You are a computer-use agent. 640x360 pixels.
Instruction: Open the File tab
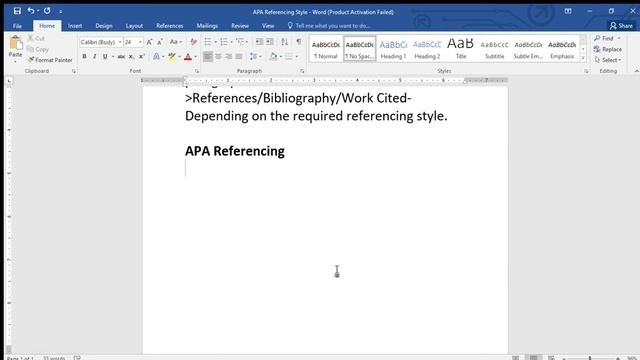17,26
